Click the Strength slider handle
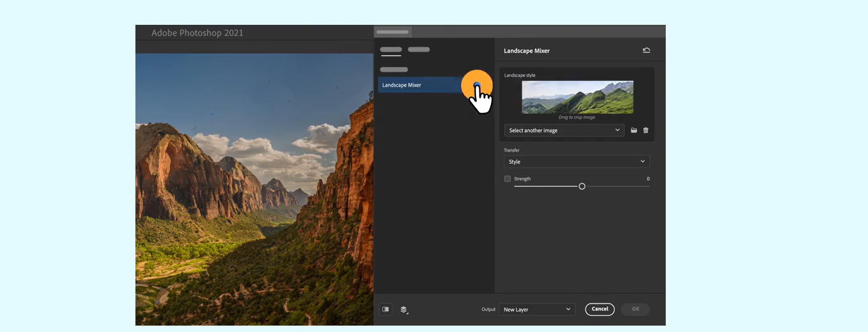Viewport: 868px width, 332px height. tap(582, 186)
